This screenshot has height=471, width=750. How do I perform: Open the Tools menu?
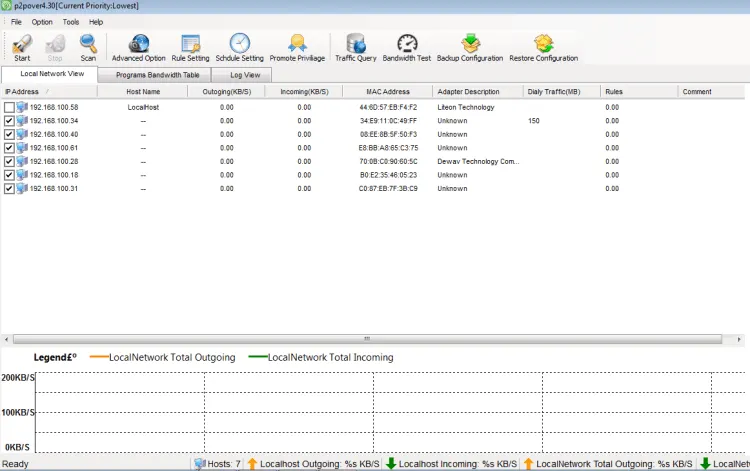71,22
